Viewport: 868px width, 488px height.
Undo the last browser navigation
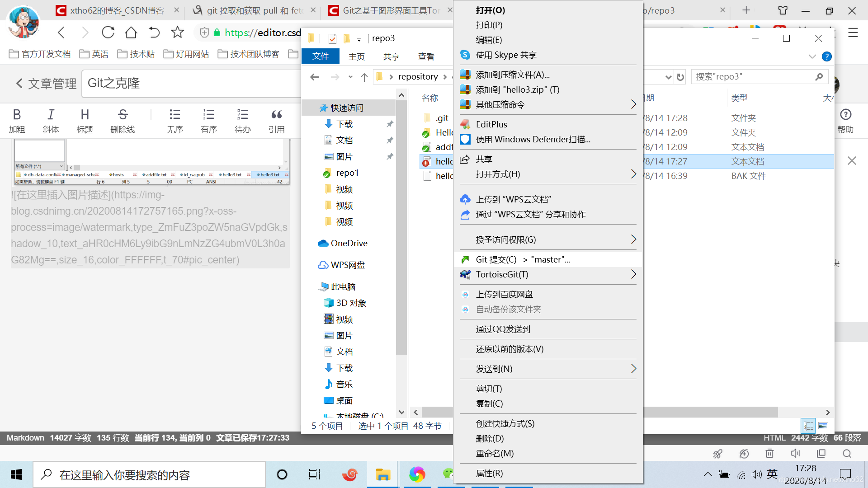click(x=154, y=32)
